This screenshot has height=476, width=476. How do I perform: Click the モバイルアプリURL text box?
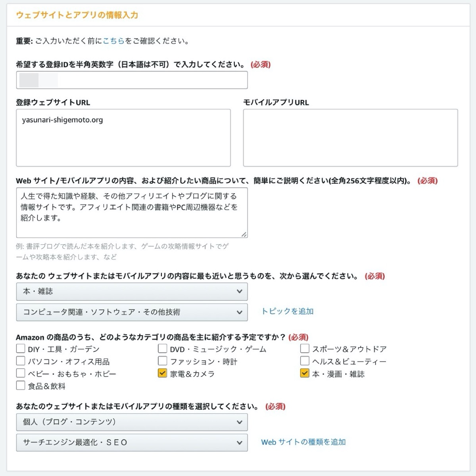coord(351,138)
